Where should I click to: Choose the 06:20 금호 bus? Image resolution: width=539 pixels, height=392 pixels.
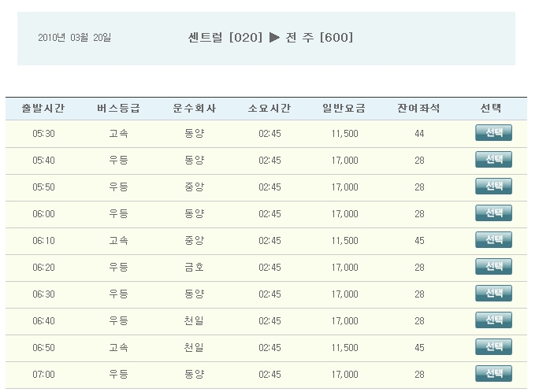[x=493, y=267]
